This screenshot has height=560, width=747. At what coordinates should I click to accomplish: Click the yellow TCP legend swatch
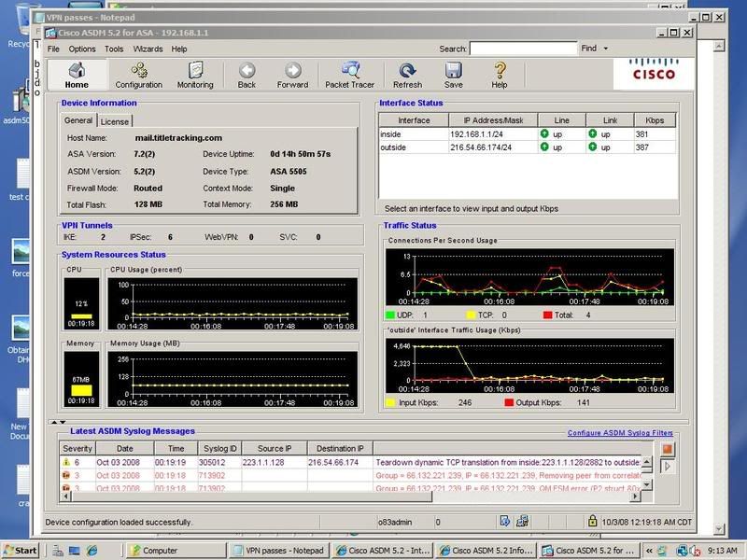(x=471, y=315)
